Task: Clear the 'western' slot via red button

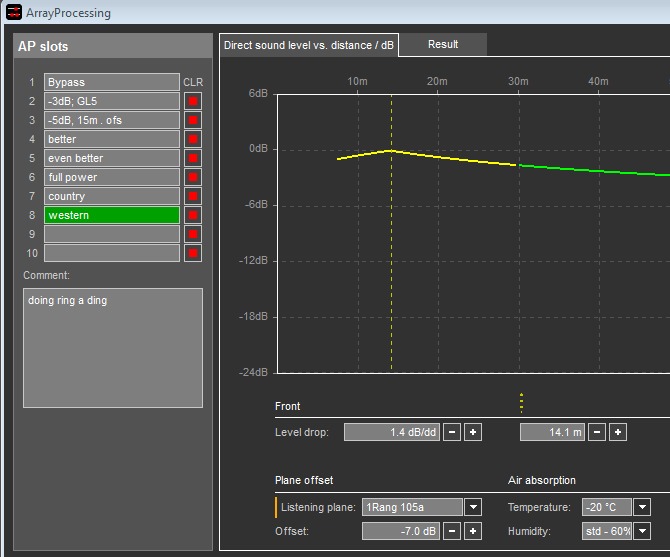Action: 193,215
